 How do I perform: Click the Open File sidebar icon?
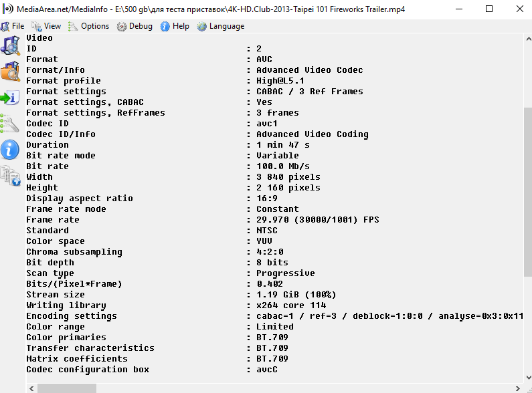[11, 45]
